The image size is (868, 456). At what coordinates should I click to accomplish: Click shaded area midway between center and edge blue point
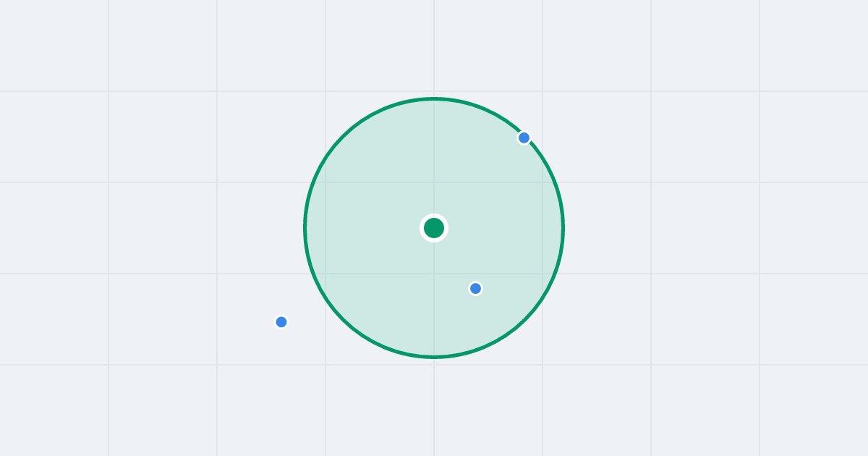click(479, 182)
